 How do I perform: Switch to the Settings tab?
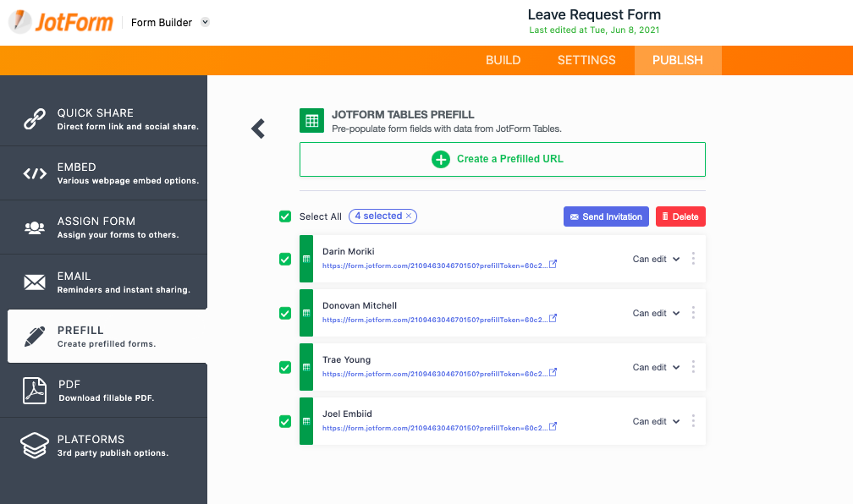586,60
